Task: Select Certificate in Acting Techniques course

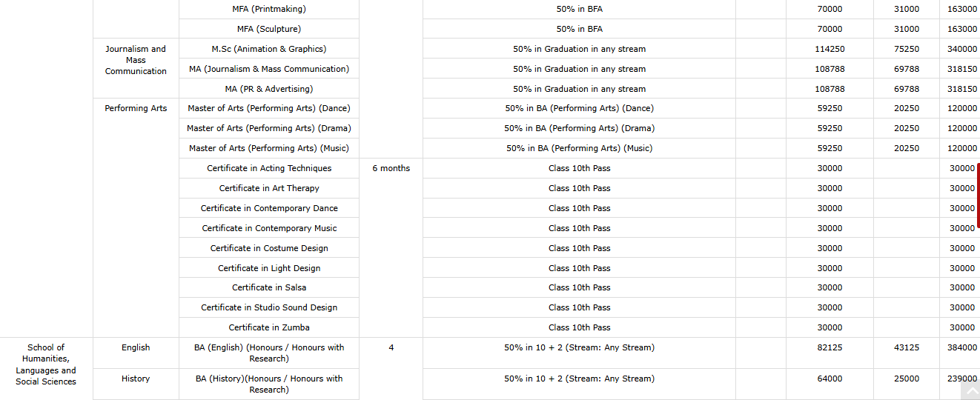Action: click(x=269, y=168)
